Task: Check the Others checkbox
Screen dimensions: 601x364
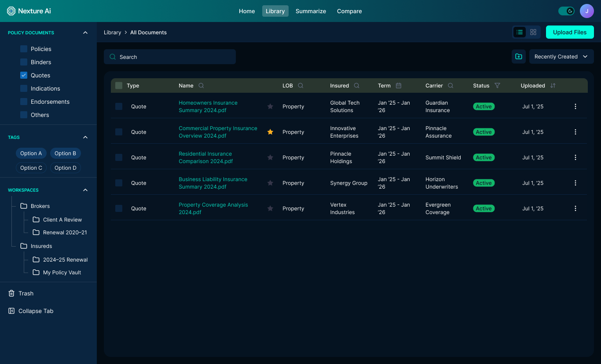Action: click(24, 115)
